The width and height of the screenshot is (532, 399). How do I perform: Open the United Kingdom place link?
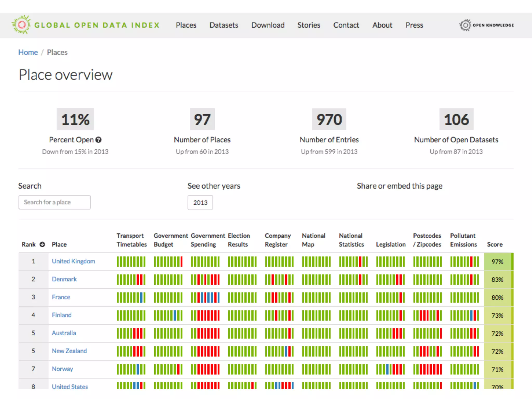74,261
